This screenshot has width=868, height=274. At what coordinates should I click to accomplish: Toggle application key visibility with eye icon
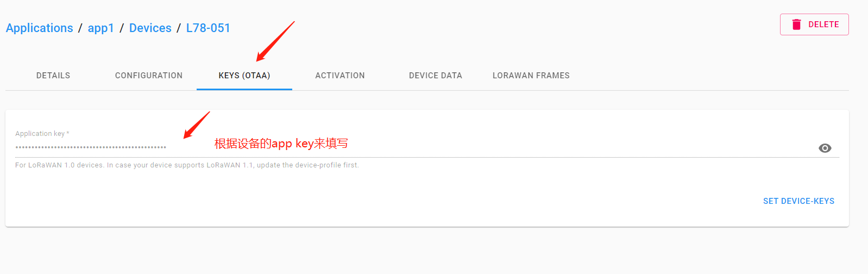point(825,148)
